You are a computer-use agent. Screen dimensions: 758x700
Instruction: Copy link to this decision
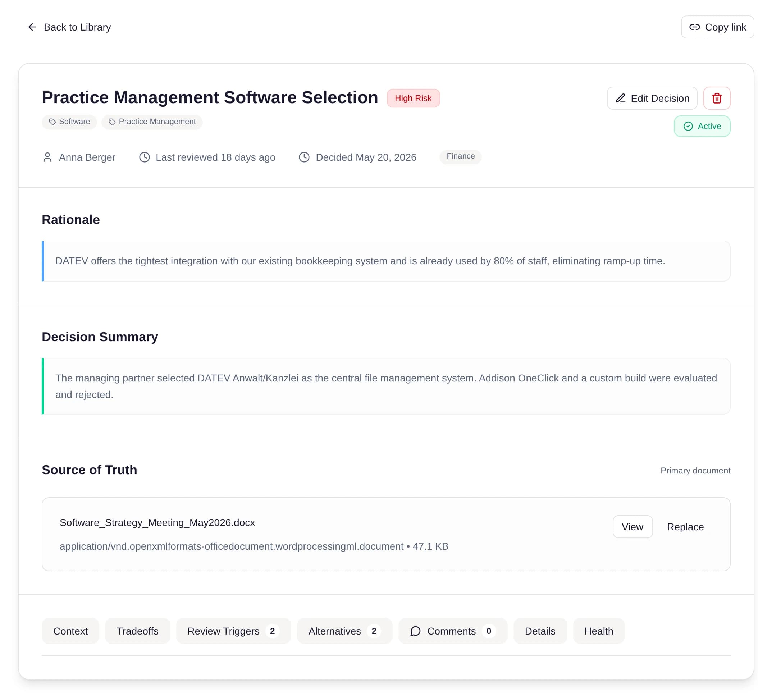click(x=717, y=27)
